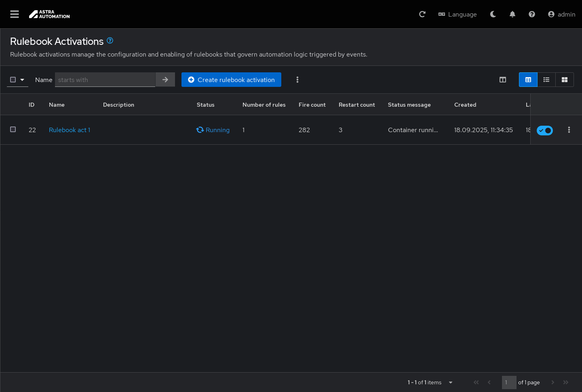Open the Rulebook act 1 link
Image resolution: width=582 pixels, height=392 pixels.
pos(69,130)
